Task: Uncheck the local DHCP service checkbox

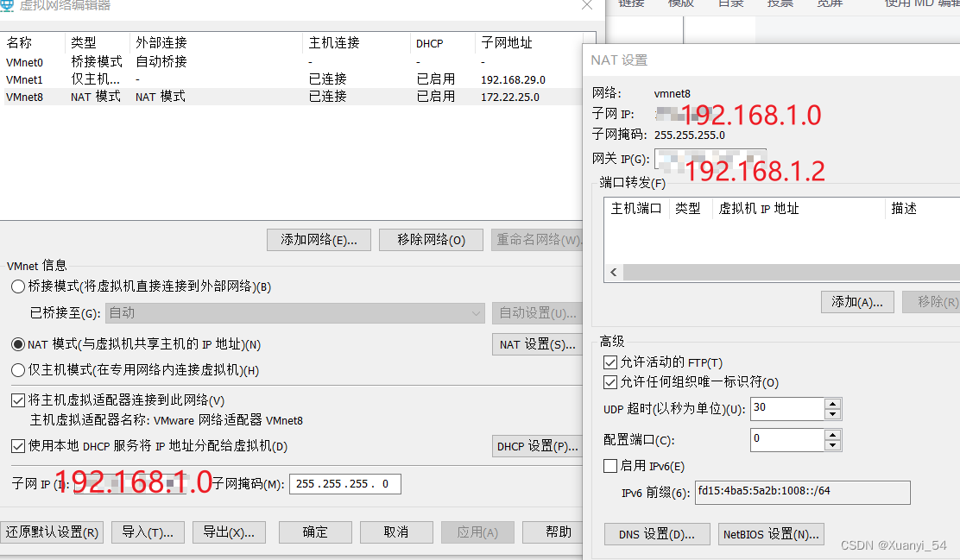Action: click(18, 446)
